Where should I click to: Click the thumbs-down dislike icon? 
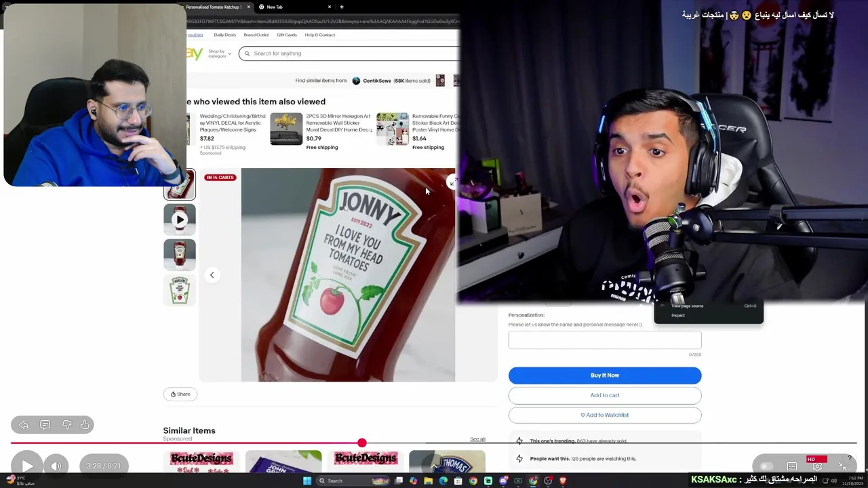click(66, 425)
